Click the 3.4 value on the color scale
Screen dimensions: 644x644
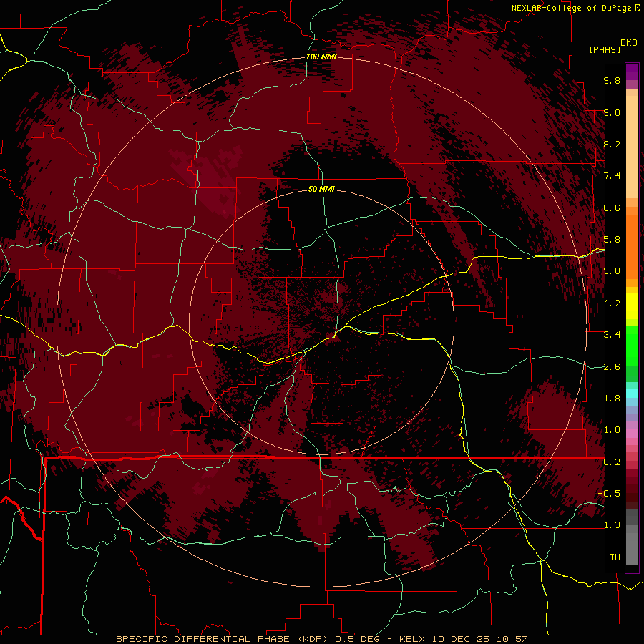612,335
